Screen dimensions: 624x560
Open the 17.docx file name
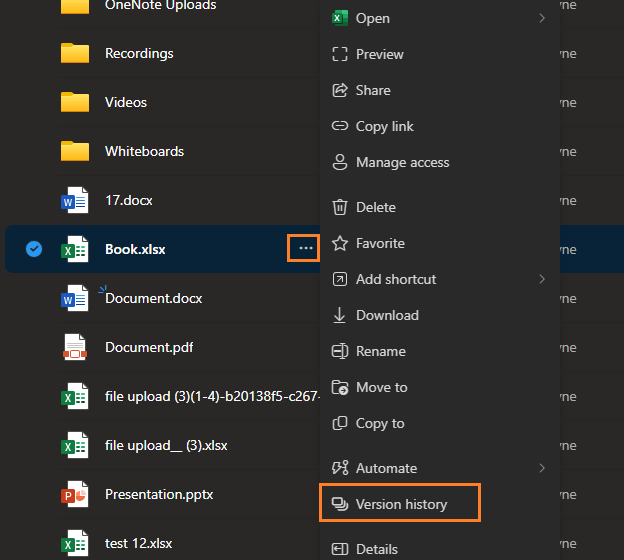[129, 200]
